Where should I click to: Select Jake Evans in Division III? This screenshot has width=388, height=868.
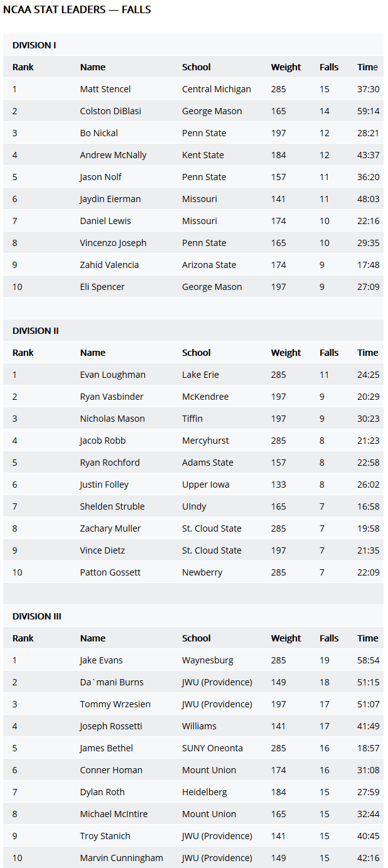[101, 660]
